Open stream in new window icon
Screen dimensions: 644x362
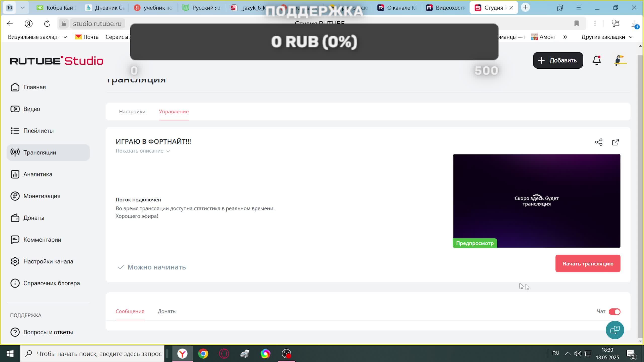point(615,142)
